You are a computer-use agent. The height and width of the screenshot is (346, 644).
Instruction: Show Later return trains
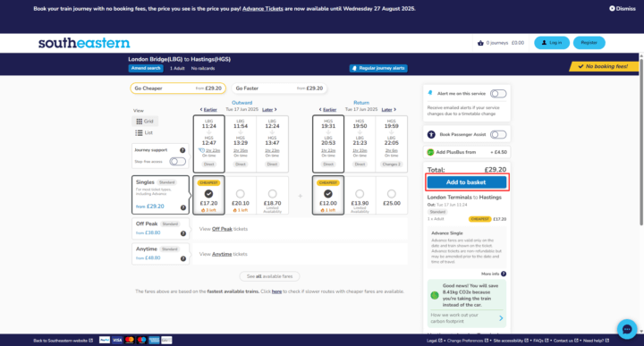(x=389, y=110)
